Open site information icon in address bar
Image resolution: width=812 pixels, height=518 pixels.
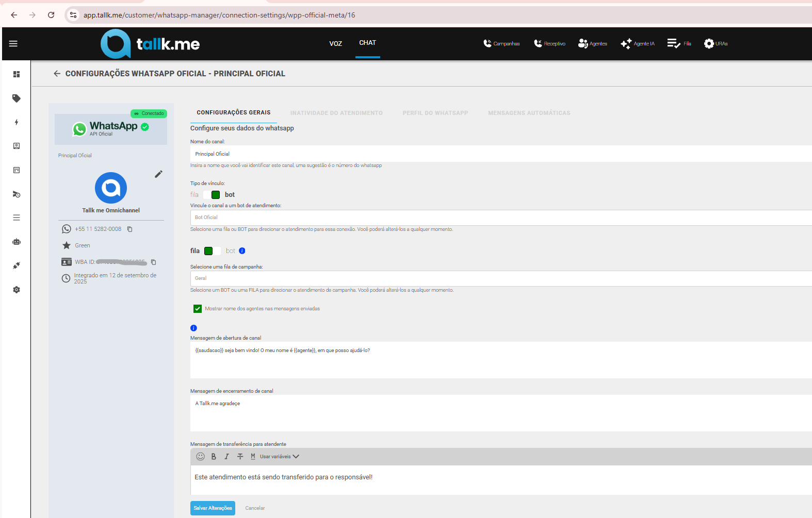[73, 15]
